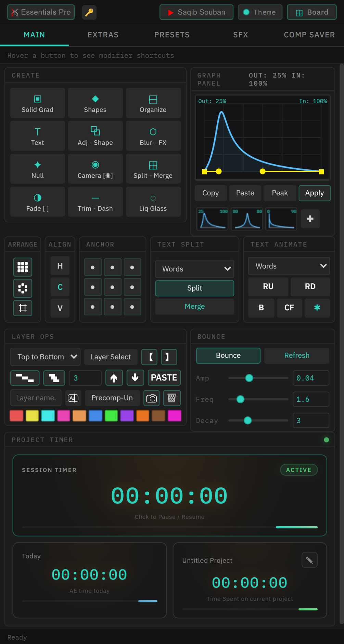Click the key license icon
344x644 pixels.
click(89, 12)
